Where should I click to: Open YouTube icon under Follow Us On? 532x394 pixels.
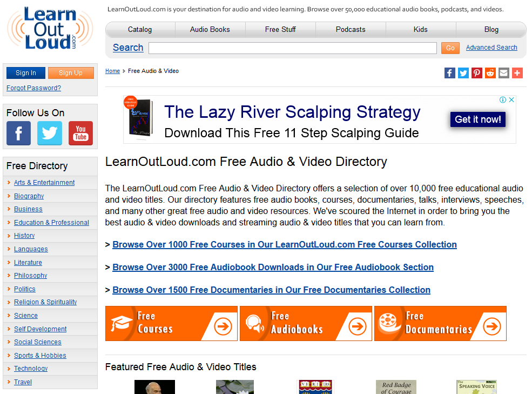pyautogui.click(x=81, y=133)
